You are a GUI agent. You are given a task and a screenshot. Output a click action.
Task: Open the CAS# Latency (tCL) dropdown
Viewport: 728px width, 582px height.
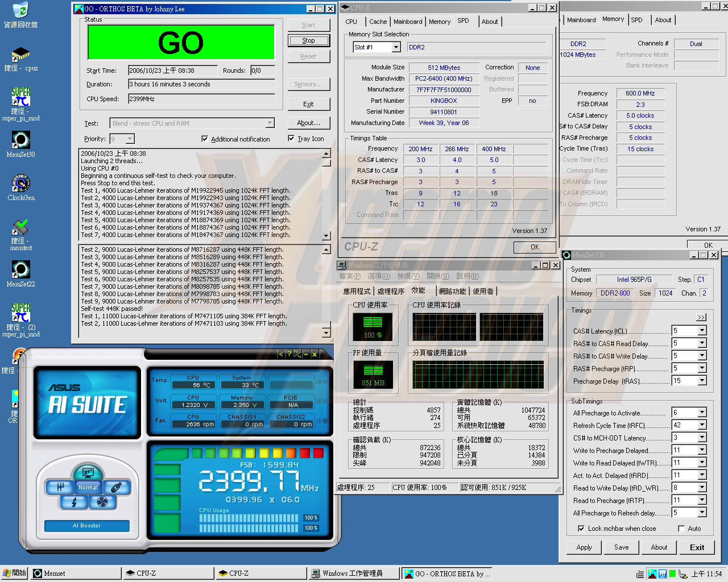tap(702, 331)
